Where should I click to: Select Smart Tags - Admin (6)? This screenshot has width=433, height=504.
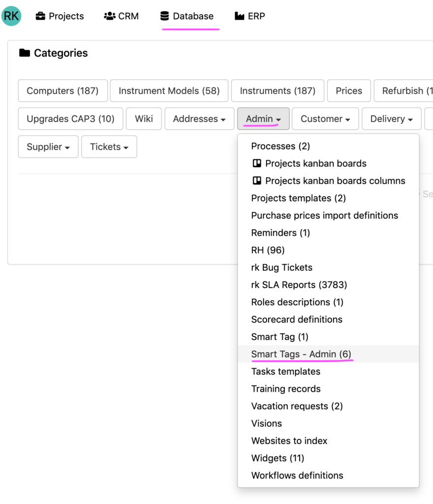[x=301, y=354]
